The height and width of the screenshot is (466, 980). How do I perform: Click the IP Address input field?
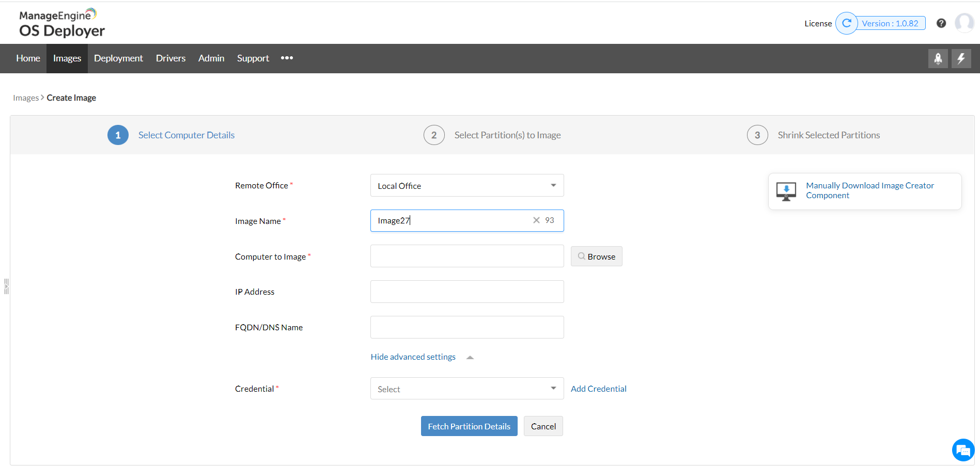tap(466, 292)
